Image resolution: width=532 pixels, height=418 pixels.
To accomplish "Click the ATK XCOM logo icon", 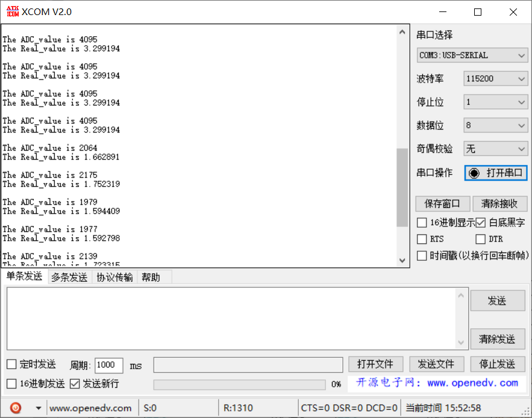I will [x=13, y=11].
